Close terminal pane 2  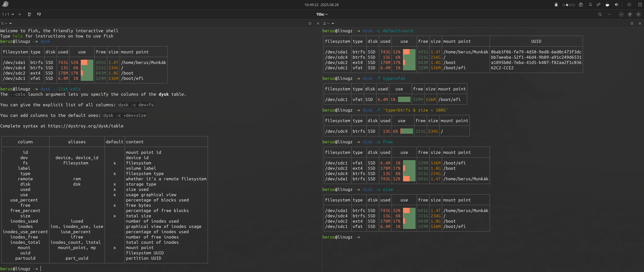pyautogui.click(x=640, y=23)
